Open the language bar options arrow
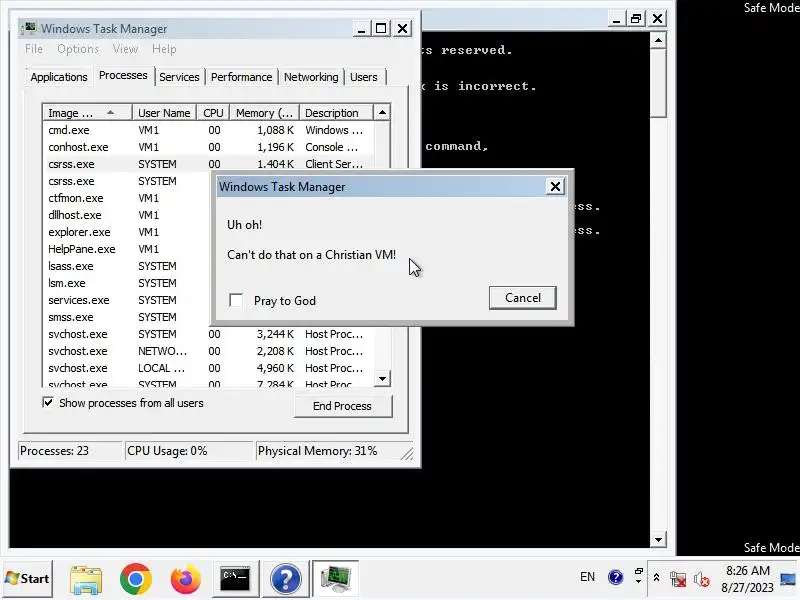 (638, 581)
